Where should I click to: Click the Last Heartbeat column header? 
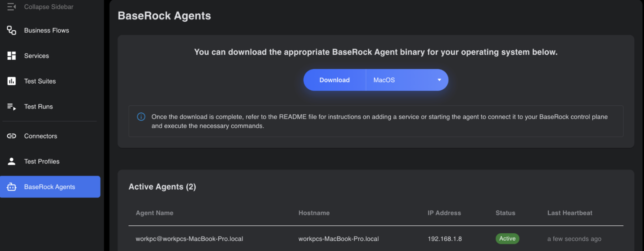point(570,213)
